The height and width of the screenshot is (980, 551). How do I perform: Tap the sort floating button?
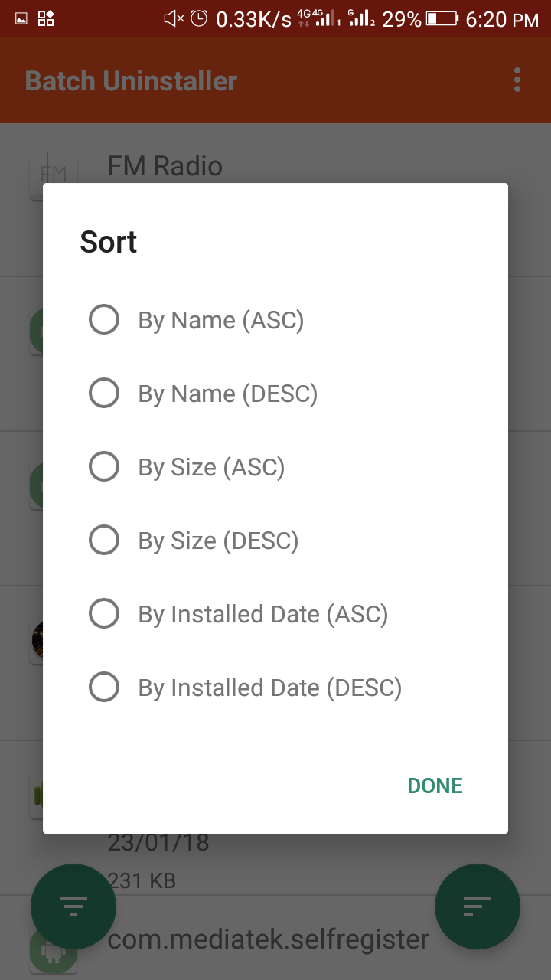pos(478,906)
